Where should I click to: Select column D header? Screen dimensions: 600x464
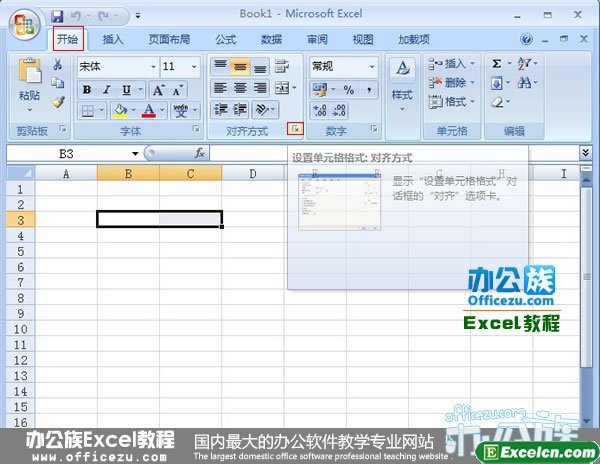(253, 174)
